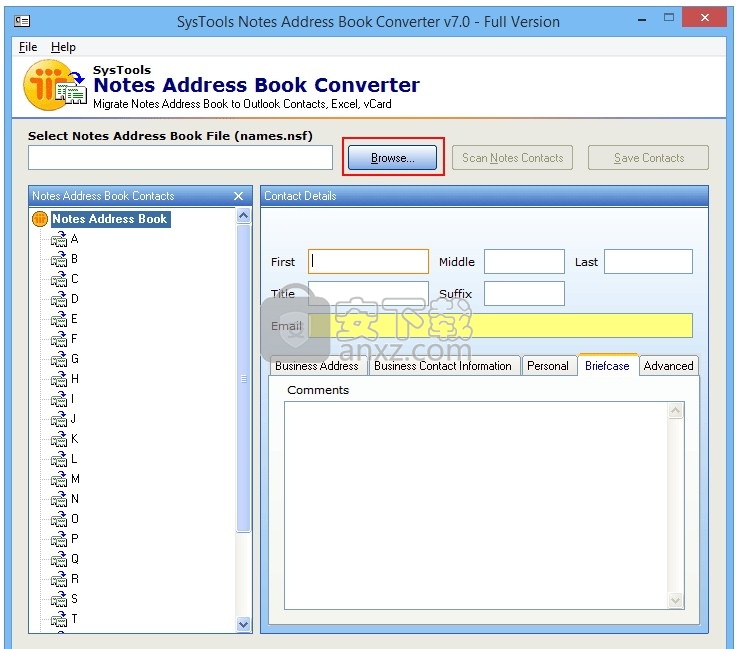Click the Comments box scroll-up arrow
Viewport: 736px width, 649px height.
point(675,411)
